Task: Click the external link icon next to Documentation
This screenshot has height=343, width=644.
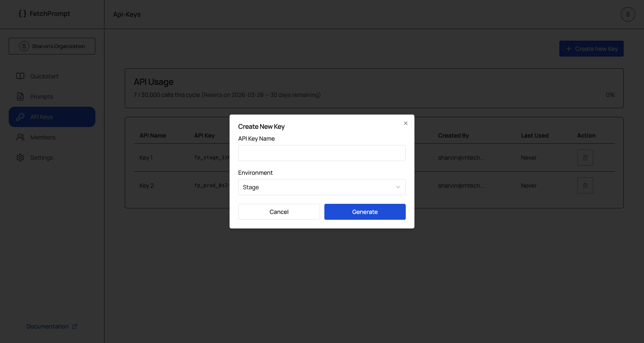Action: tap(75, 326)
